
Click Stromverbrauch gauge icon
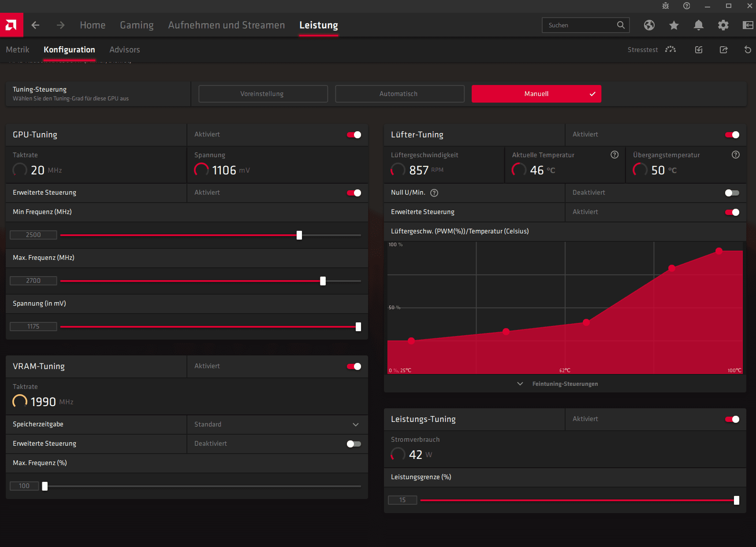tap(398, 454)
